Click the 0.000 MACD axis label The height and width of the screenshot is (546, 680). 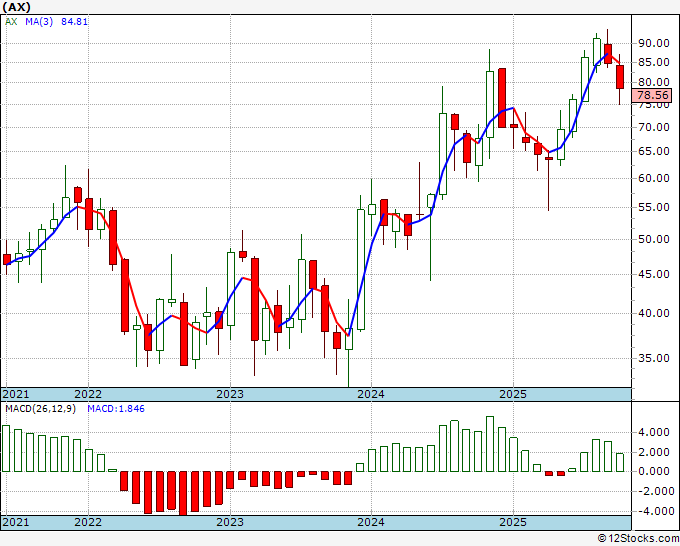click(656, 471)
